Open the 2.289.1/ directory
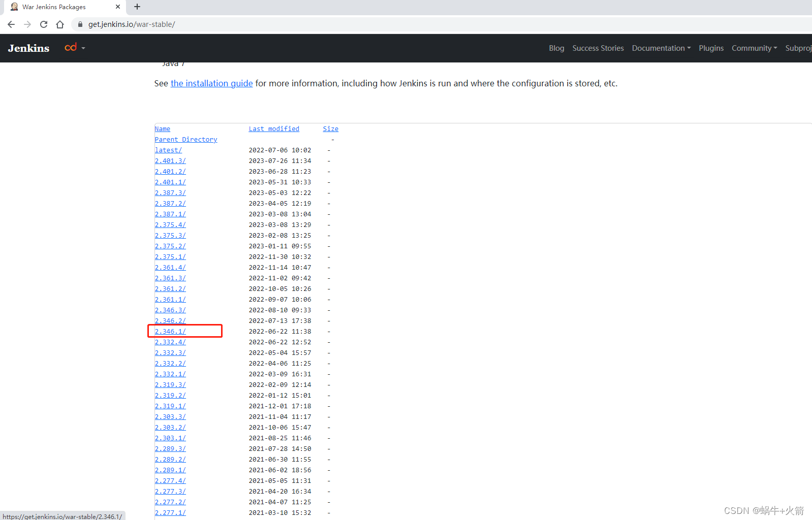This screenshot has height=520, width=812. coord(170,470)
